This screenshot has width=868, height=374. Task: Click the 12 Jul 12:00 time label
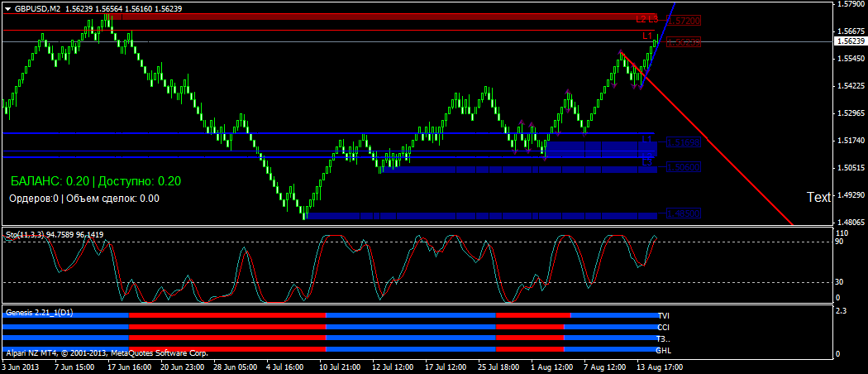pyautogui.click(x=393, y=367)
